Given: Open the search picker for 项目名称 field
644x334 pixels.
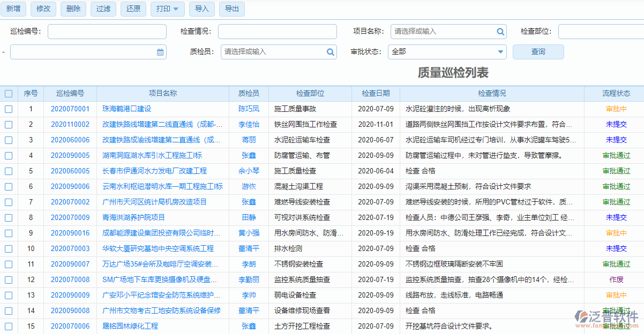Looking at the screenshot, I should tap(499, 31).
